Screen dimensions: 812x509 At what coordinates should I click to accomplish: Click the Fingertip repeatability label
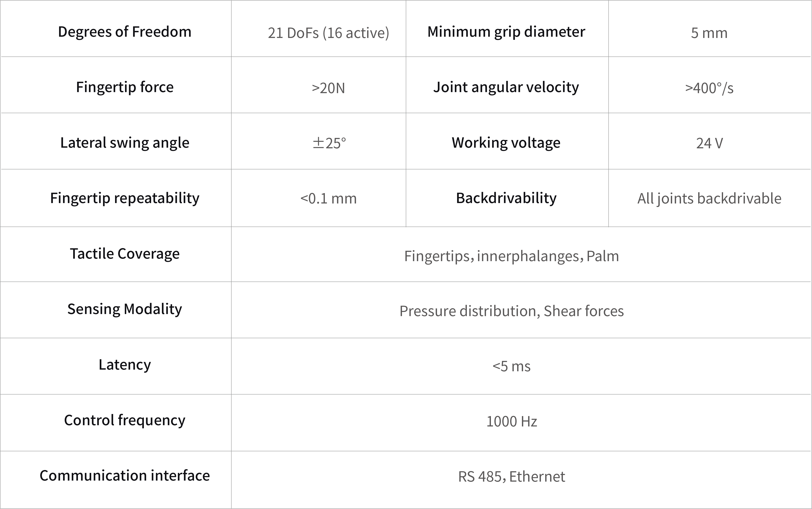coord(124,198)
